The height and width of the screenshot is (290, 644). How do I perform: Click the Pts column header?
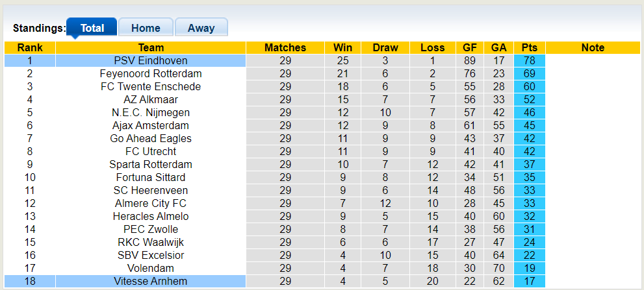[x=530, y=47]
